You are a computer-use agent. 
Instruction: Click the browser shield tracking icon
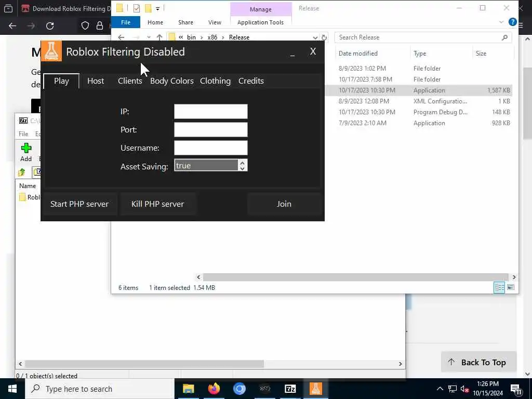(85, 26)
